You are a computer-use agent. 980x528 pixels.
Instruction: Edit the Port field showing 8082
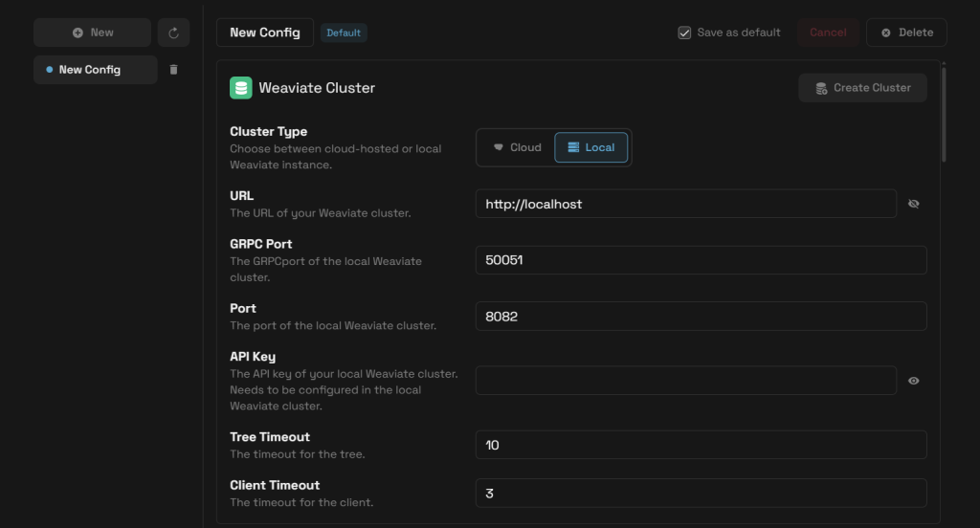tap(701, 317)
